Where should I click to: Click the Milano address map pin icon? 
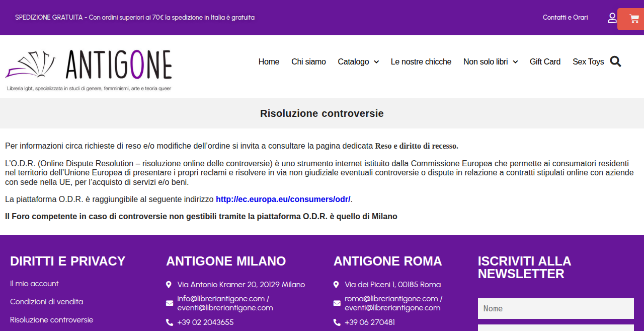click(169, 285)
